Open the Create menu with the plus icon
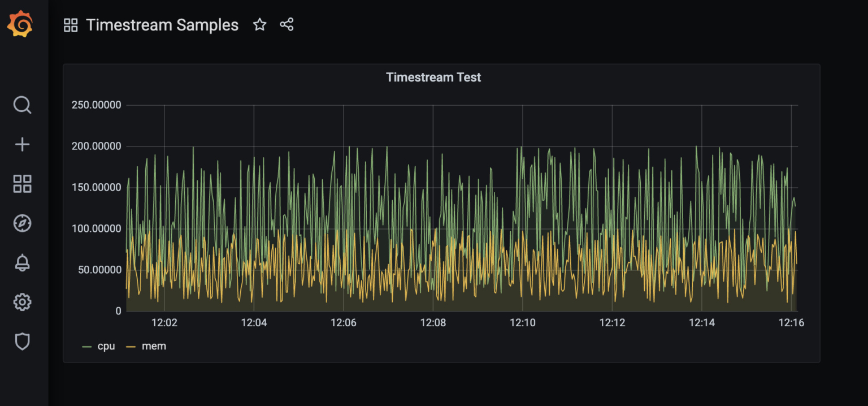This screenshot has width=868, height=406. click(22, 144)
